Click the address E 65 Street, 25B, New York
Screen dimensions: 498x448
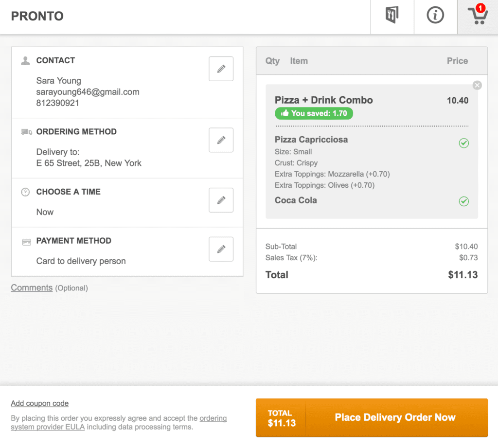pyautogui.click(x=89, y=163)
